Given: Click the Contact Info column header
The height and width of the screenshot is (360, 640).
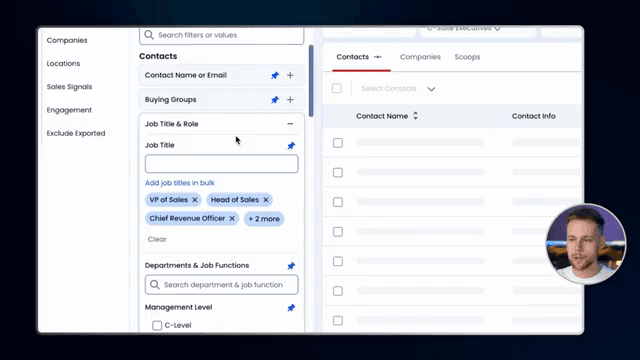Looking at the screenshot, I should coord(533,116).
